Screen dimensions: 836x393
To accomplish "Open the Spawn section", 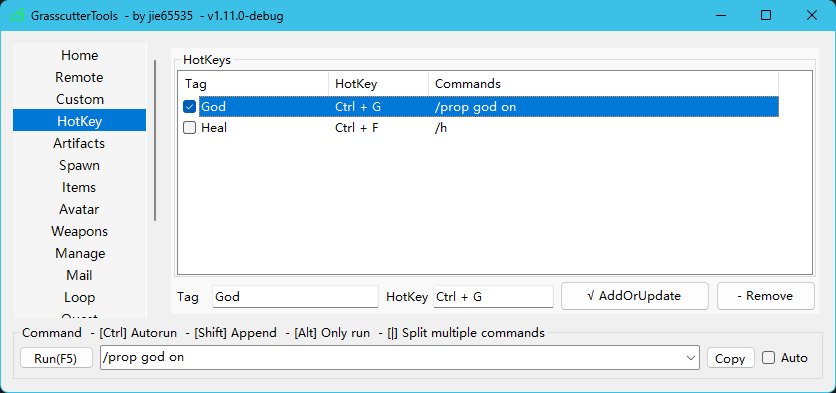I will [x=79, y=165].
